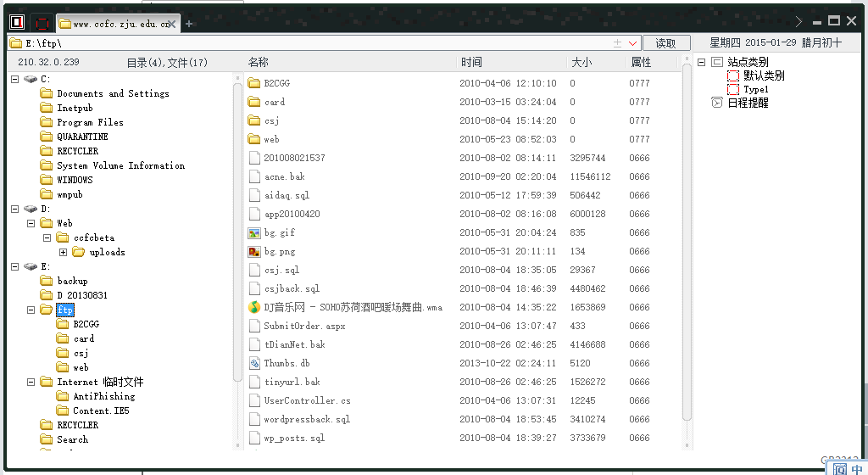Select tDianNet.bak file name
This screenshot has width=868, height=475.
point(294,344)
